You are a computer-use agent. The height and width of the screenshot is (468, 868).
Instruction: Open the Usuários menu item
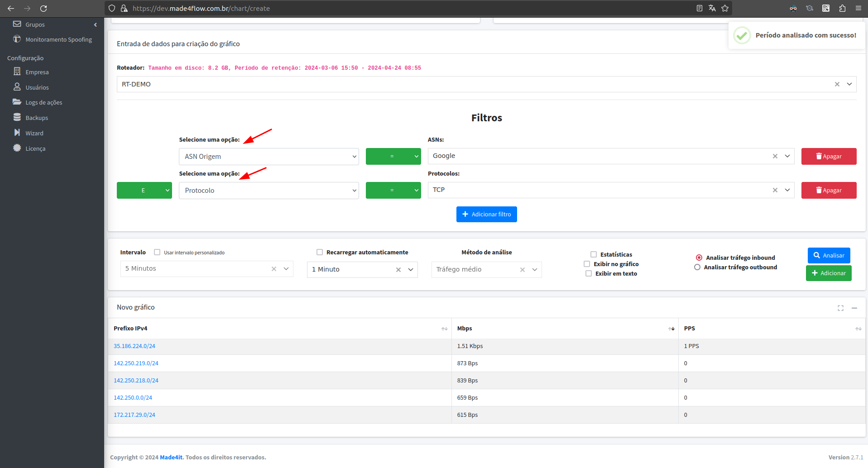click(x=37, y=87)
